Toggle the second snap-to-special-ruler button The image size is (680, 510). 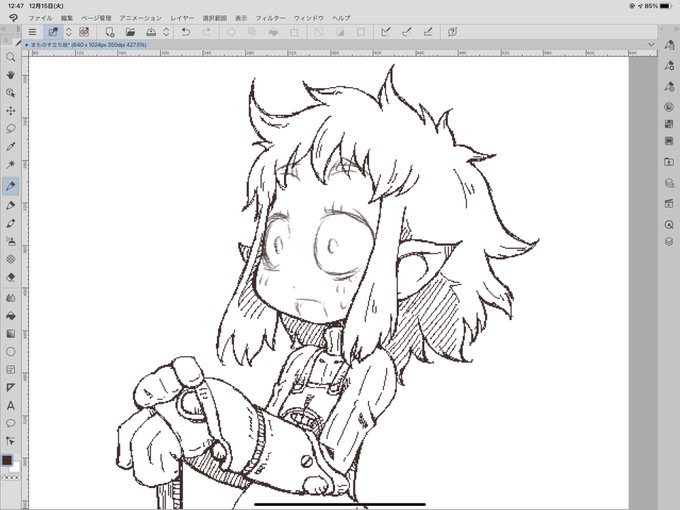406,32
